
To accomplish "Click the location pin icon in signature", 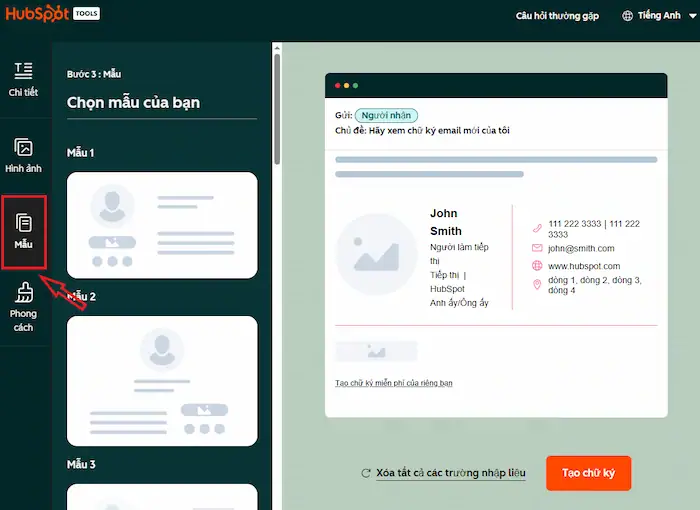I will [x=537, y=286].
